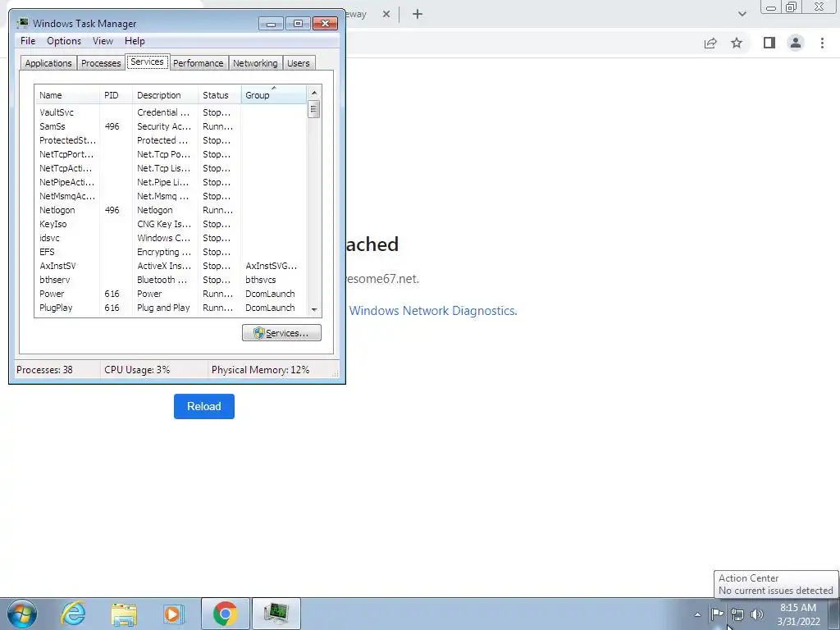
Task: Switch to the Users tab
Action: 299,63
